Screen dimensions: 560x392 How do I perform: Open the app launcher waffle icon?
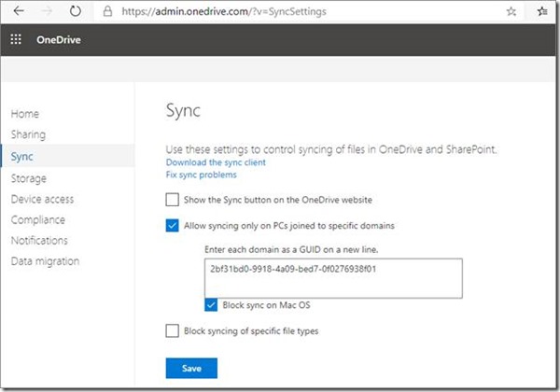16,39
